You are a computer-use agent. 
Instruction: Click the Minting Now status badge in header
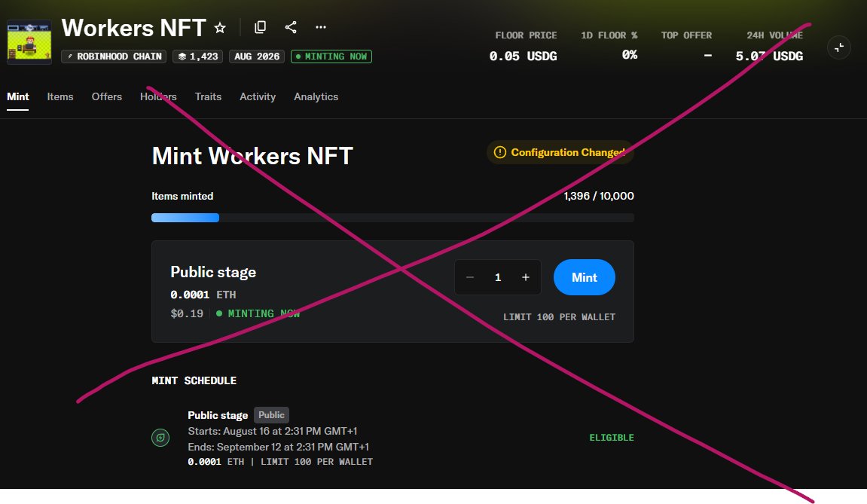331,57
